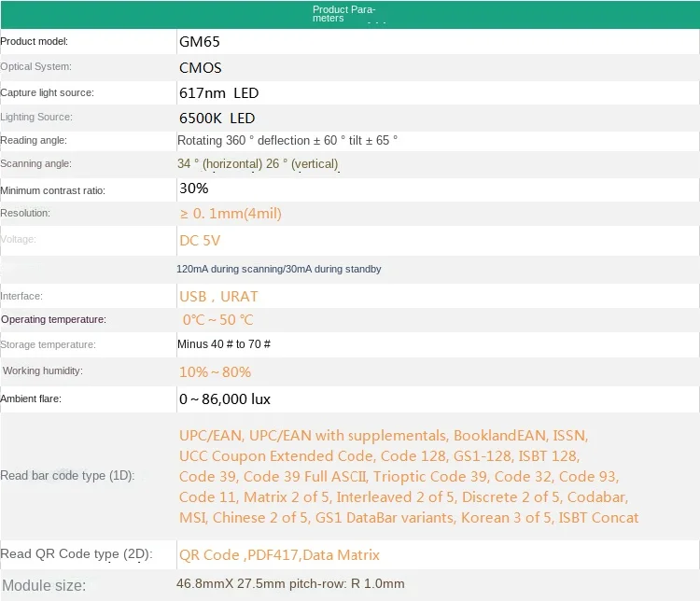700x601 pixels.
Task: Select the 'Scanning angle:' label
Action: click(x=35, y=164)
